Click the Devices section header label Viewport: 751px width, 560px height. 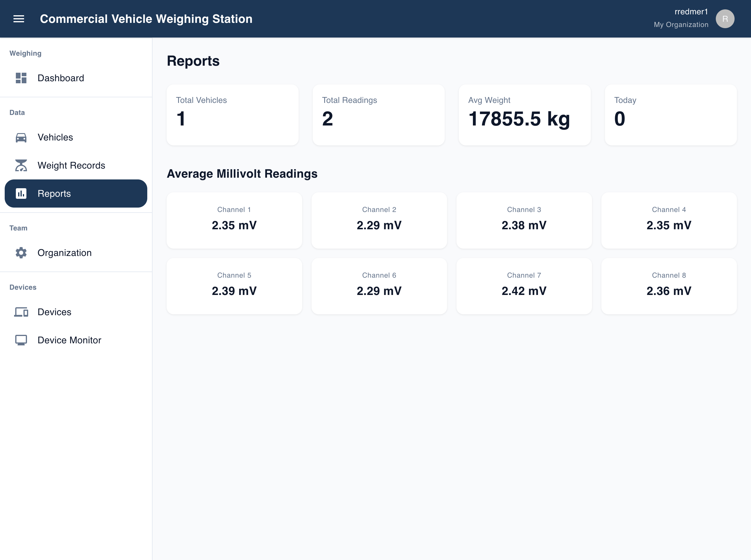point(23,287)
